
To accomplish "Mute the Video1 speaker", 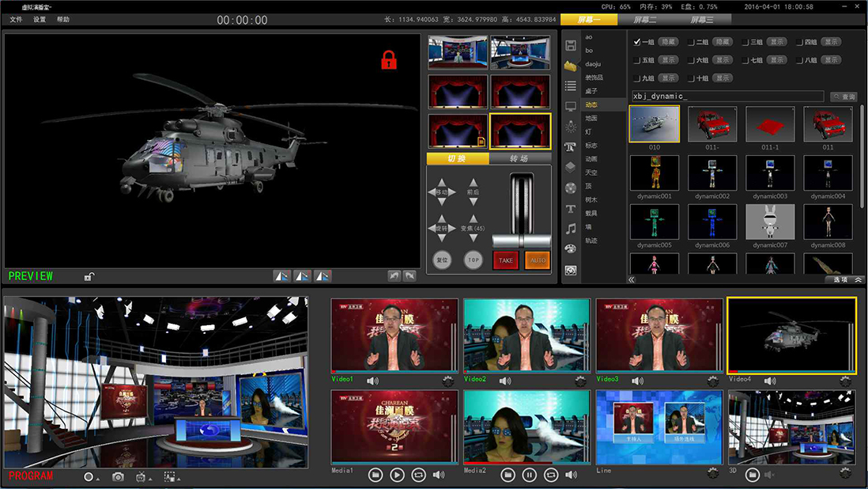I will coord(372,381).
